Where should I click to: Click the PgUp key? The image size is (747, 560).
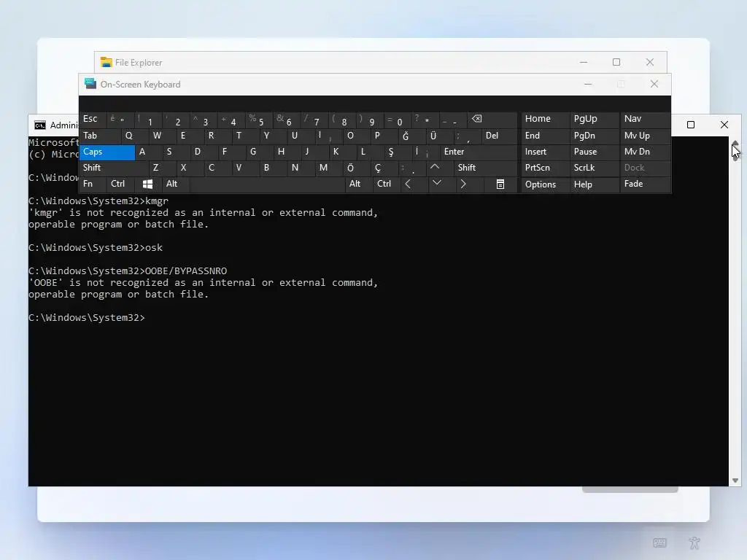(x=594, y=119)
